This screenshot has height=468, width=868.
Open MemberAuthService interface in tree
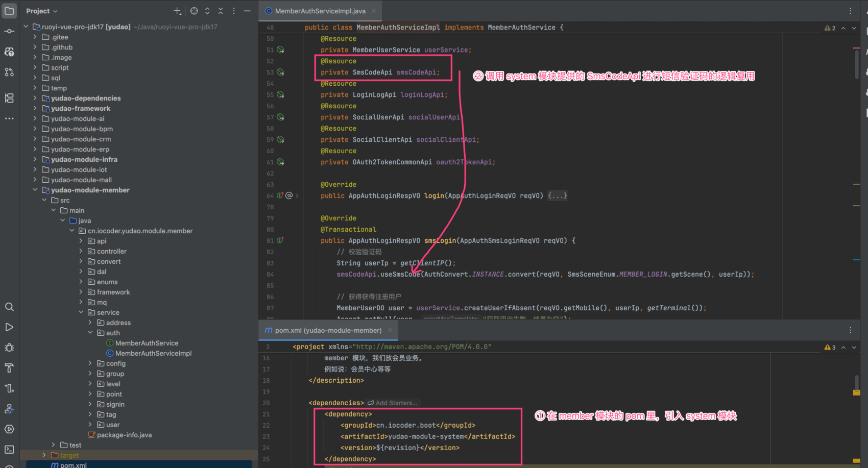(x=147, y=343)
